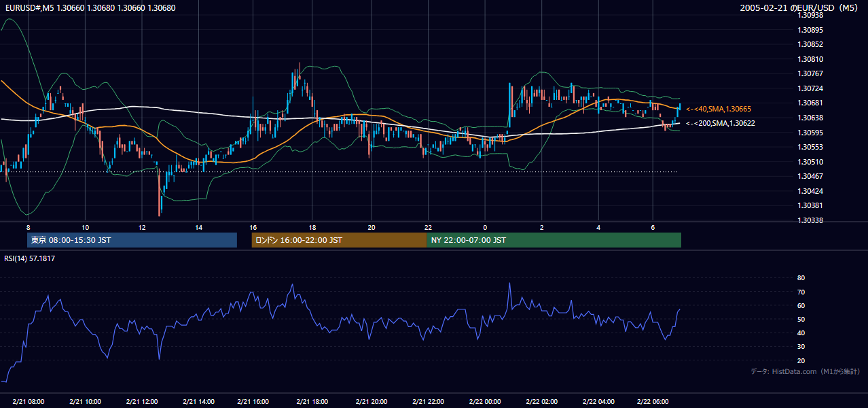
Task: Click RSI scale value 70
Action: click(801, 292)
